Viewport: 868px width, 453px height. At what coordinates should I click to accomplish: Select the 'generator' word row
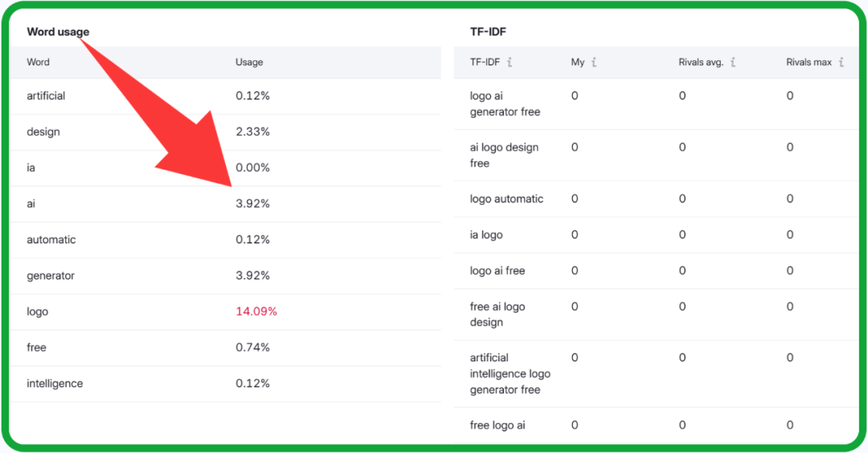point(51,276)
